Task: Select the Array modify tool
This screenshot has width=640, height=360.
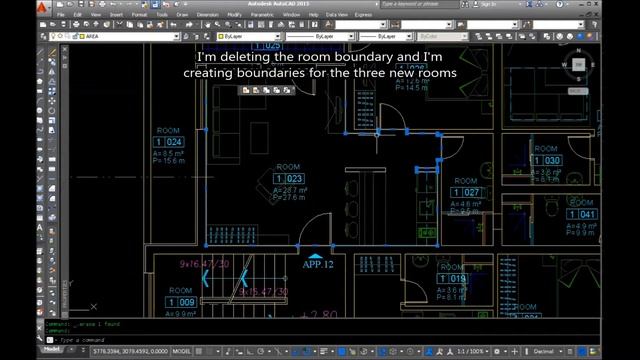Action: 52,91
